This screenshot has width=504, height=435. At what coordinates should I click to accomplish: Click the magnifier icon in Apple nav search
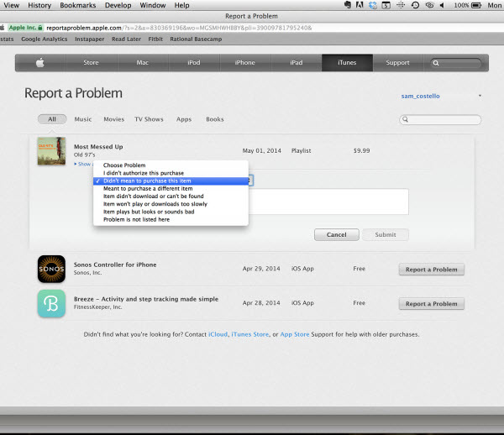pyautogui.click(x=436, y=63)
